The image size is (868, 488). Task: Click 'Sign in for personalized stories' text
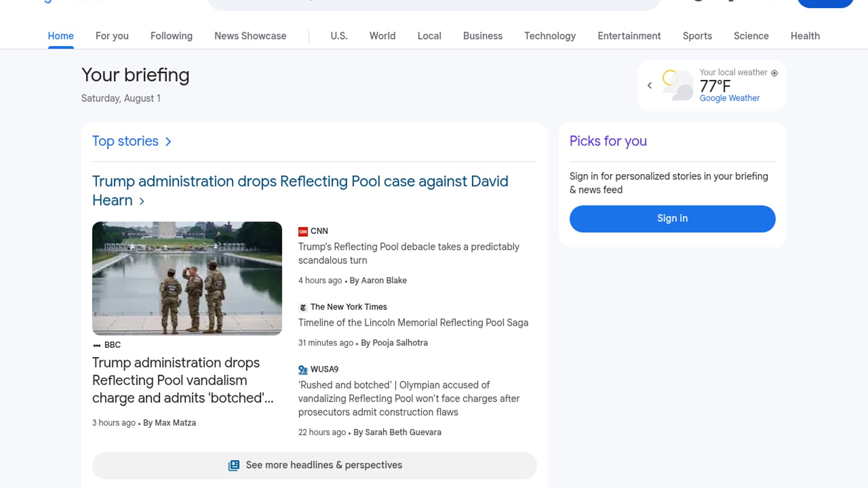click(669, 183)
